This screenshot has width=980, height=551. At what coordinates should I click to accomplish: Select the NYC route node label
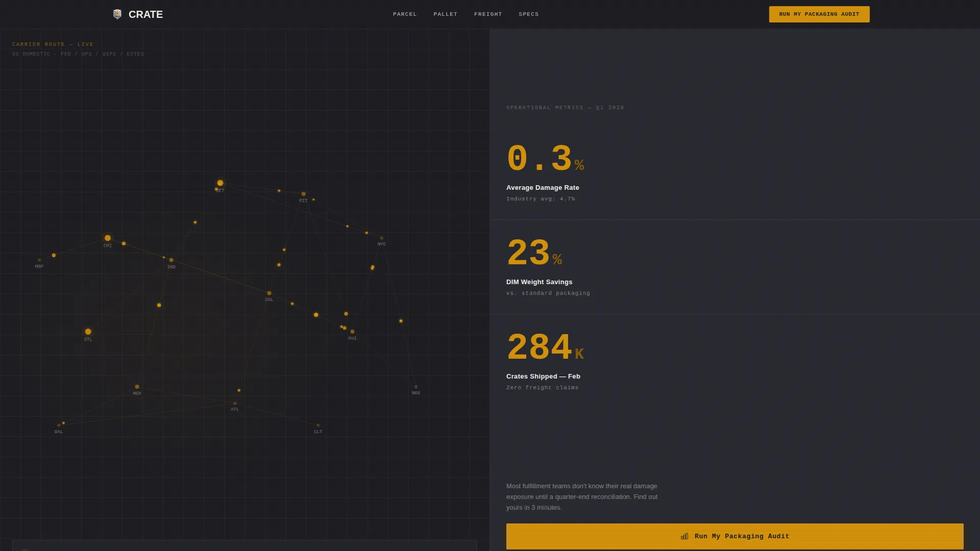coord(381,244)
